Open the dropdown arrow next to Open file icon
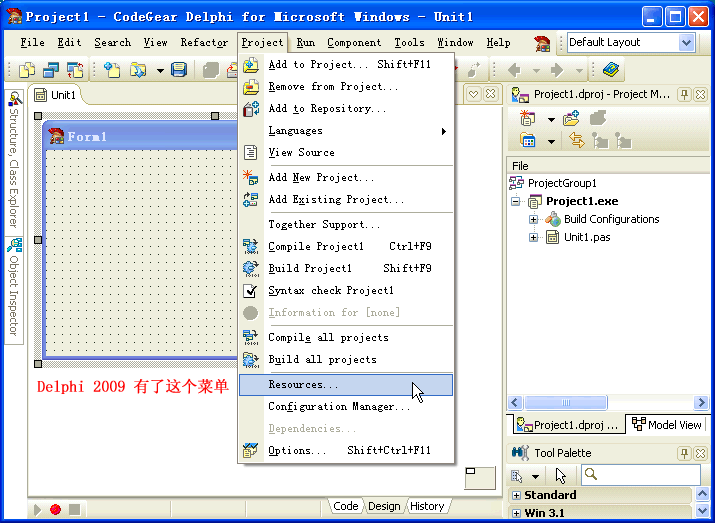 pos(160,71)
